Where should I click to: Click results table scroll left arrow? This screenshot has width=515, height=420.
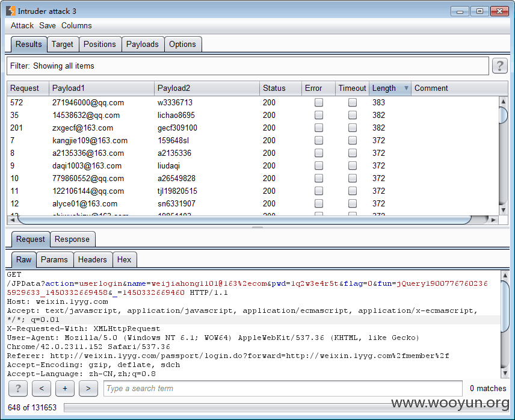(x=12, y=220)
